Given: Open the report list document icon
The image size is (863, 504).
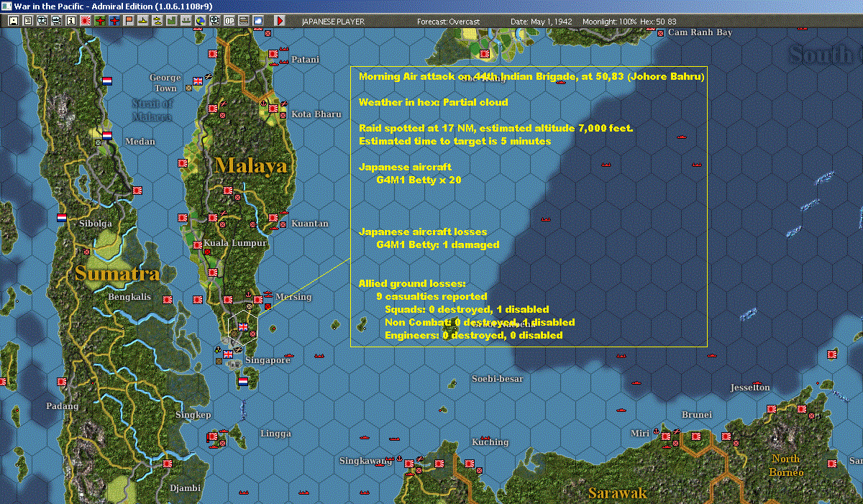Looking at the screenshot, I should tap(28, 21).
